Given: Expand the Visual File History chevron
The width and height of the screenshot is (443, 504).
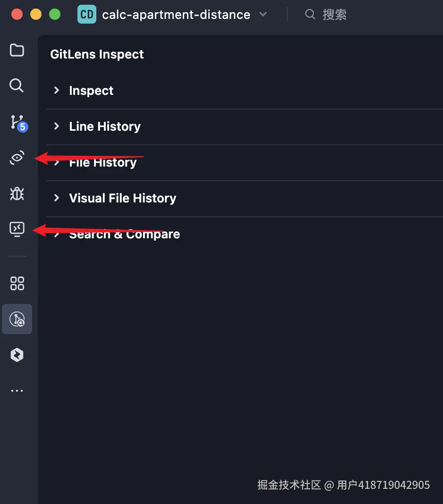Looking at the screenshot, I should tap(57, 198).
